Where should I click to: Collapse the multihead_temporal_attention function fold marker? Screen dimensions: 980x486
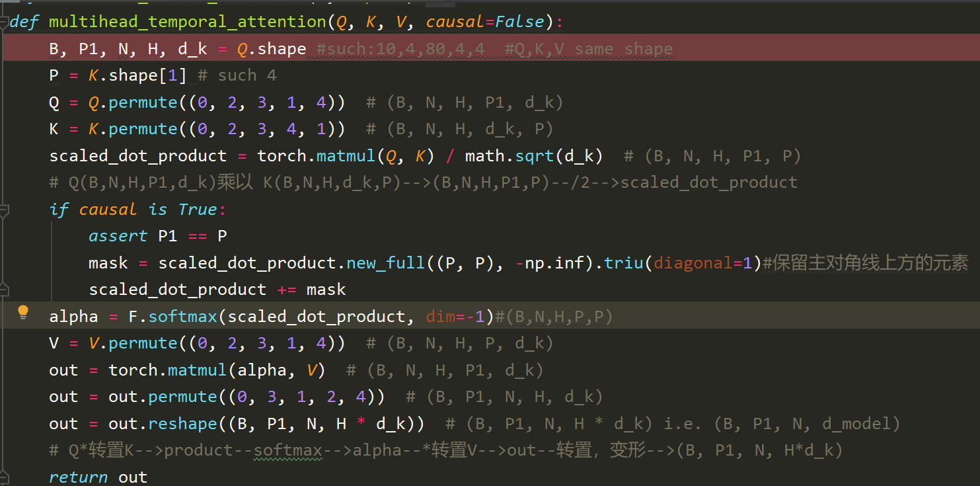pos(4,22)
